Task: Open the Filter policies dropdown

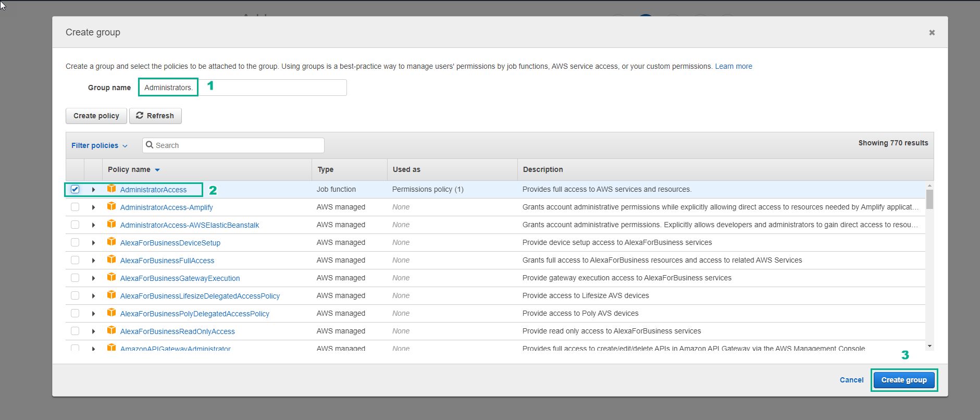Action: click(x=99, y=145)
